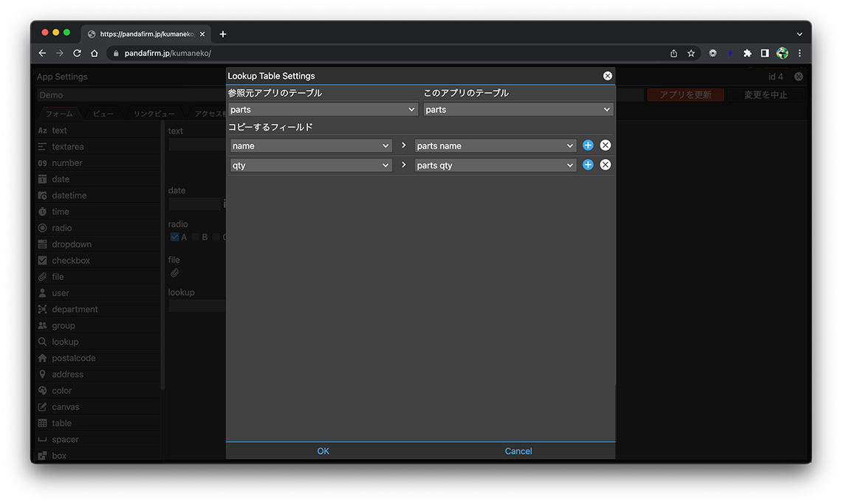Screen dimensions: 842x504
Task: Click the browser home icon
Action: point(95,53)
